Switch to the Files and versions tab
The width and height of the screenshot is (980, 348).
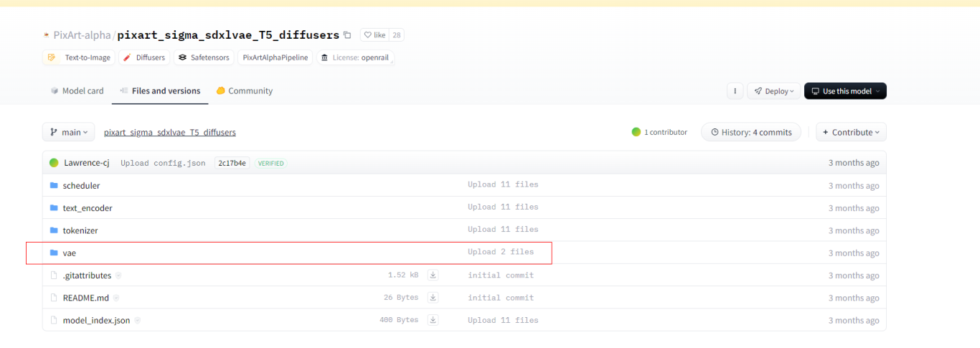click(160, 91)
